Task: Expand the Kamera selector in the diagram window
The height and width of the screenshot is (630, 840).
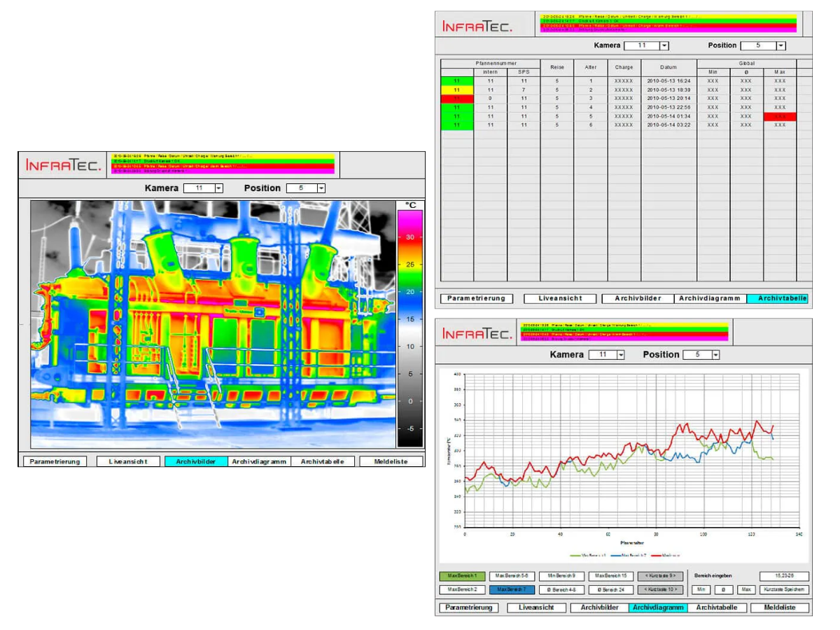Action: [622, 355]
